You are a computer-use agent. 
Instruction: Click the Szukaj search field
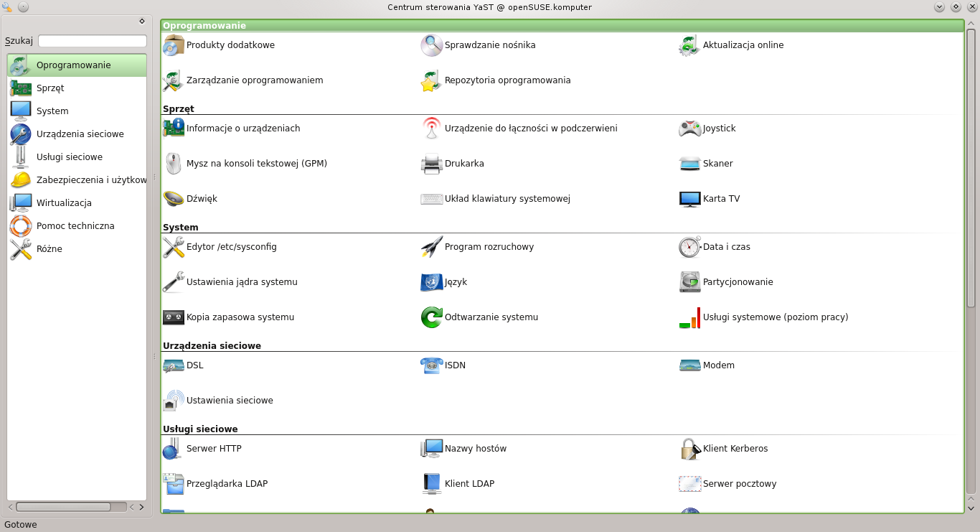pos(92,42)
